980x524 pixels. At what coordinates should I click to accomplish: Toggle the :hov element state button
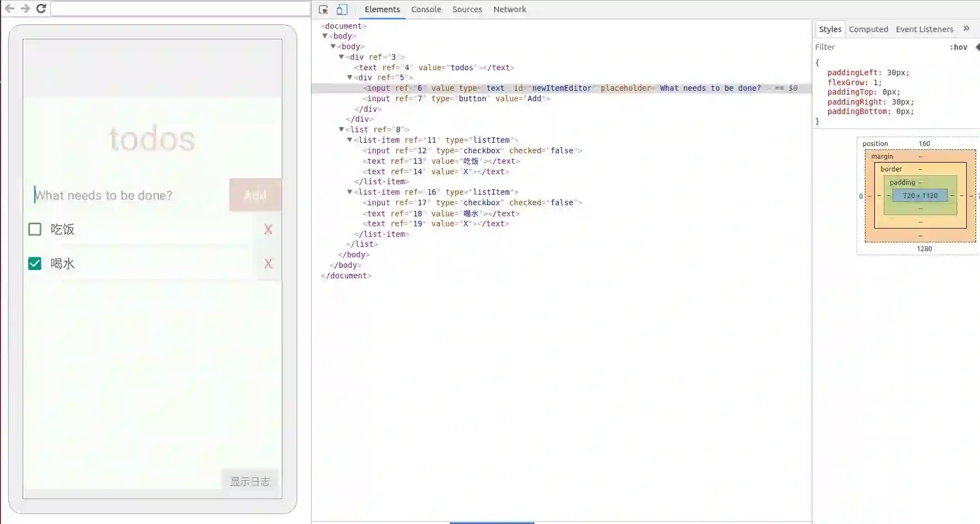958,47
